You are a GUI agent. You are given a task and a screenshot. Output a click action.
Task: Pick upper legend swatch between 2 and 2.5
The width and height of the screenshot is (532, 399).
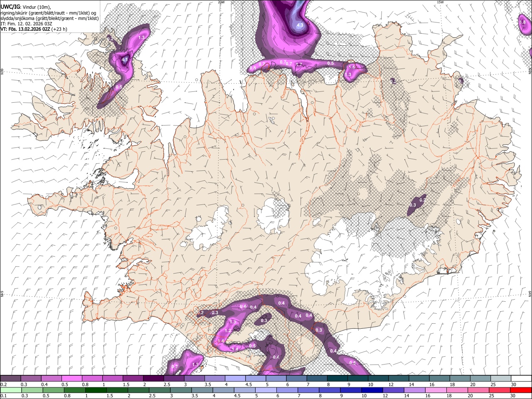pos(153,378)
